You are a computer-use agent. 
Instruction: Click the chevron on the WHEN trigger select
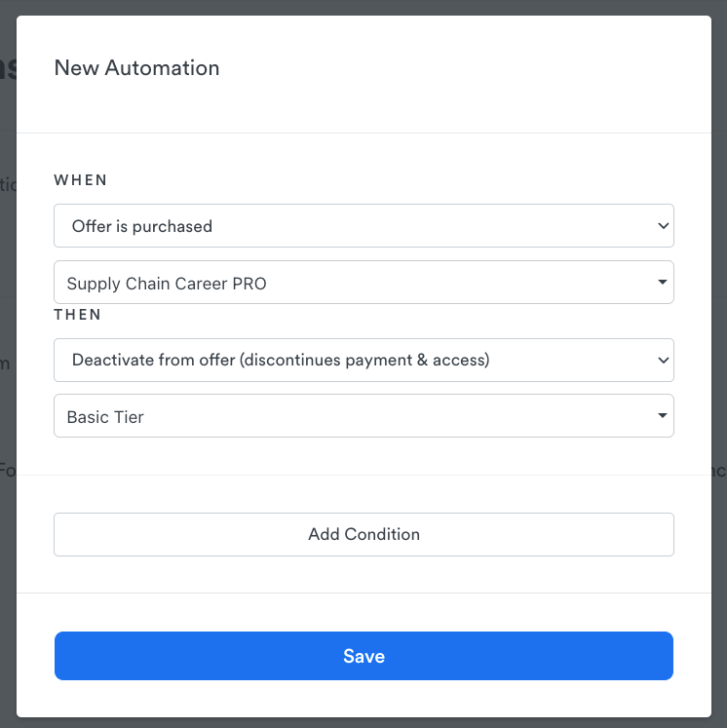(663, 226)
